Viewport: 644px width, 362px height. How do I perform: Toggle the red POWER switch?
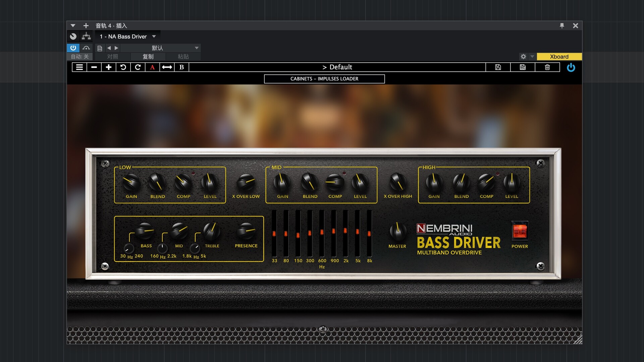[x=520, y=231]
